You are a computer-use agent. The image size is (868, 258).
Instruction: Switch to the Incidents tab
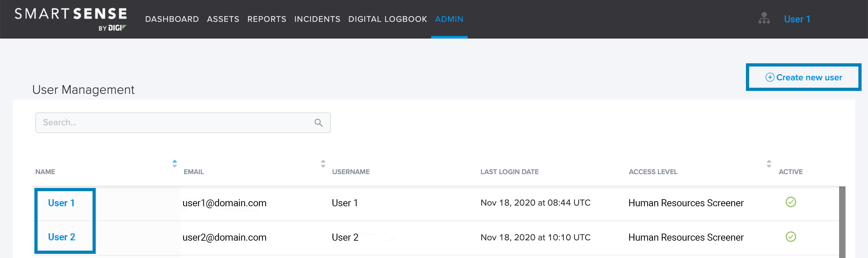tap(317, 19)
